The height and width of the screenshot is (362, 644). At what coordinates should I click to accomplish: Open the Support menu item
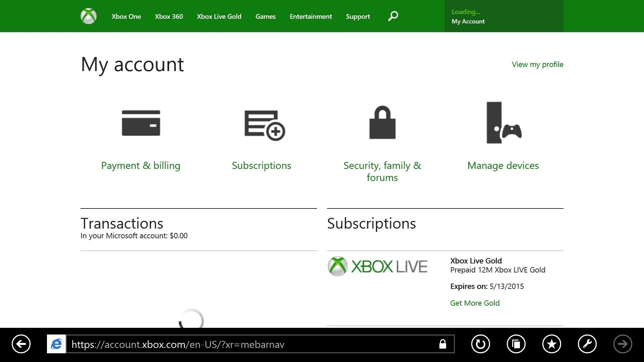point(358,16)
